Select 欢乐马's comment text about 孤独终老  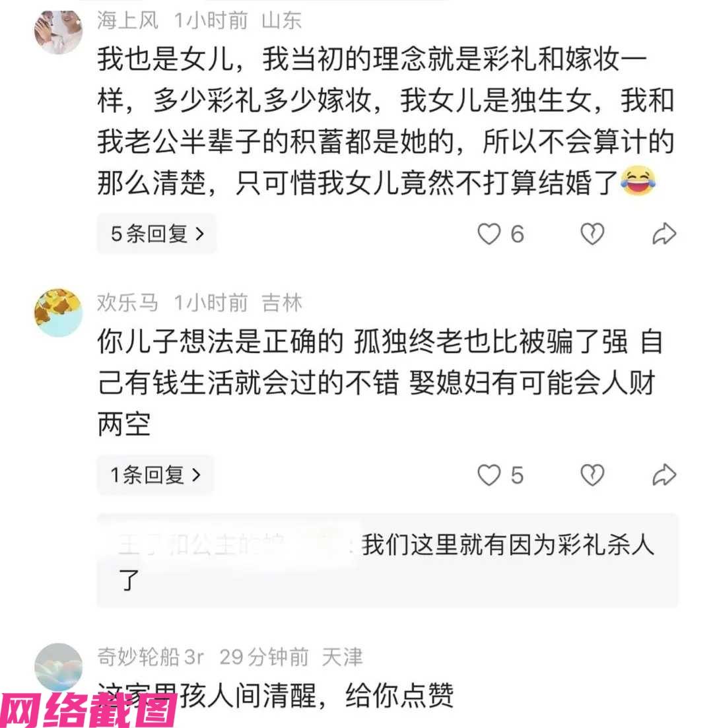(x=380, y=383)
